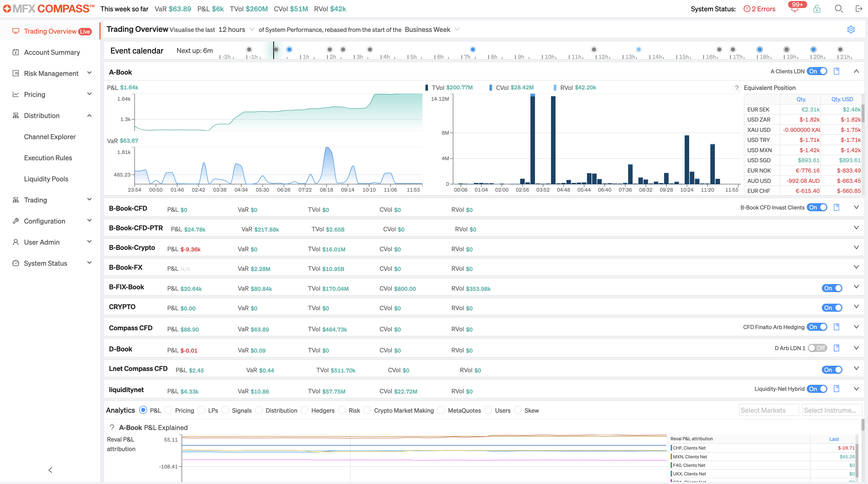This screenshot has height=484, width=868.
Task: Toggle Lnet Compass CFD On switch
Action: tap(832, 370)
